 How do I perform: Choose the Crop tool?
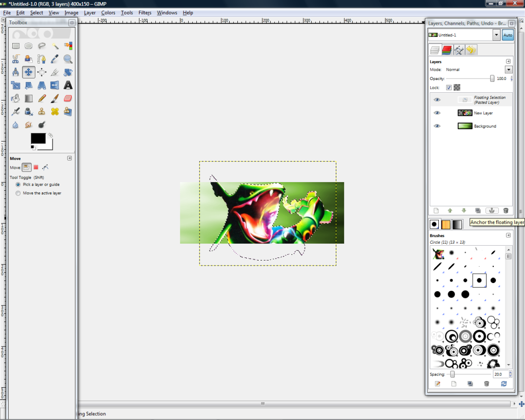point(55,72)
